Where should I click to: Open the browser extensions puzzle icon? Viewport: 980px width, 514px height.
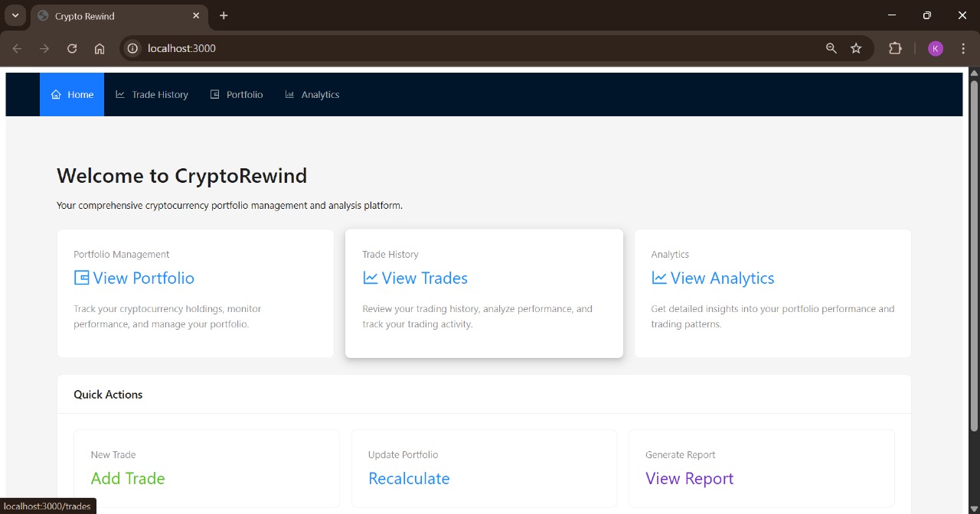(895, 48)
